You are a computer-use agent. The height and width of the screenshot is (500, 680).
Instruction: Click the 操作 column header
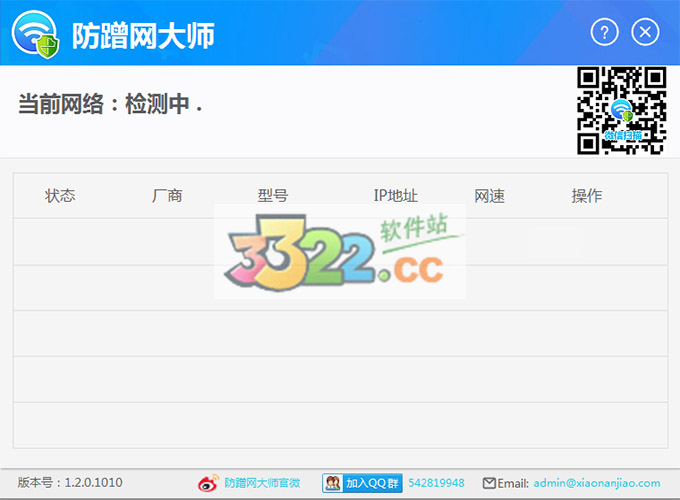coord(587,196)
